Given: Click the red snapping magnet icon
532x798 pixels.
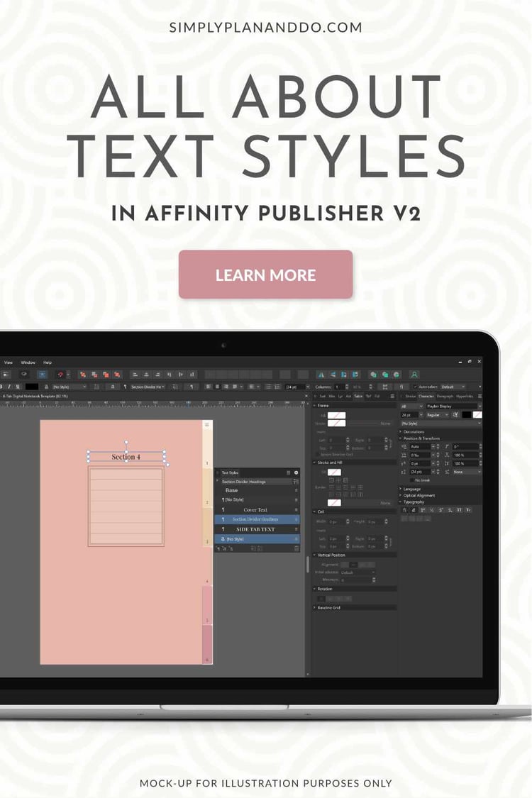Looking at the screenshot, I should [60, 375].
